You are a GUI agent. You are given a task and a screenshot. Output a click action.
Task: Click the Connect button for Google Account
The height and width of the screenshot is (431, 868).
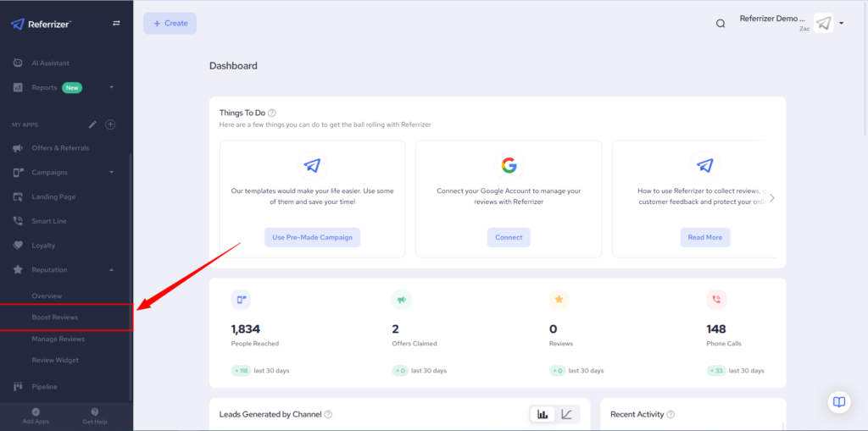(x=509, y=237)
